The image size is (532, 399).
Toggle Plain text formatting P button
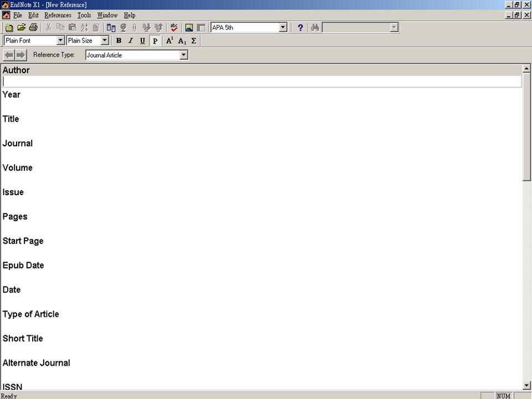tap(155, 40)
